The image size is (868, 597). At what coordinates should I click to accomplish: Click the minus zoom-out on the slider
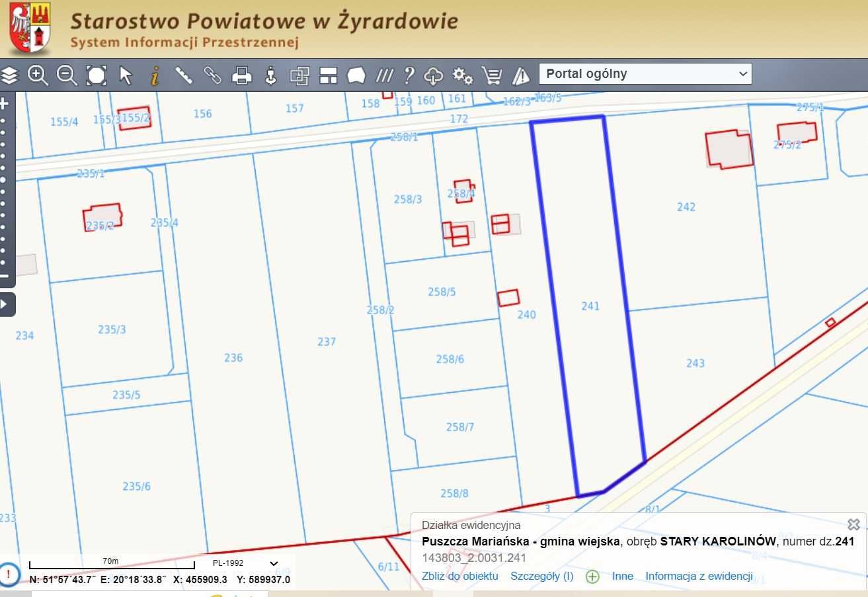pyautogui.click(x=4, y=276)
